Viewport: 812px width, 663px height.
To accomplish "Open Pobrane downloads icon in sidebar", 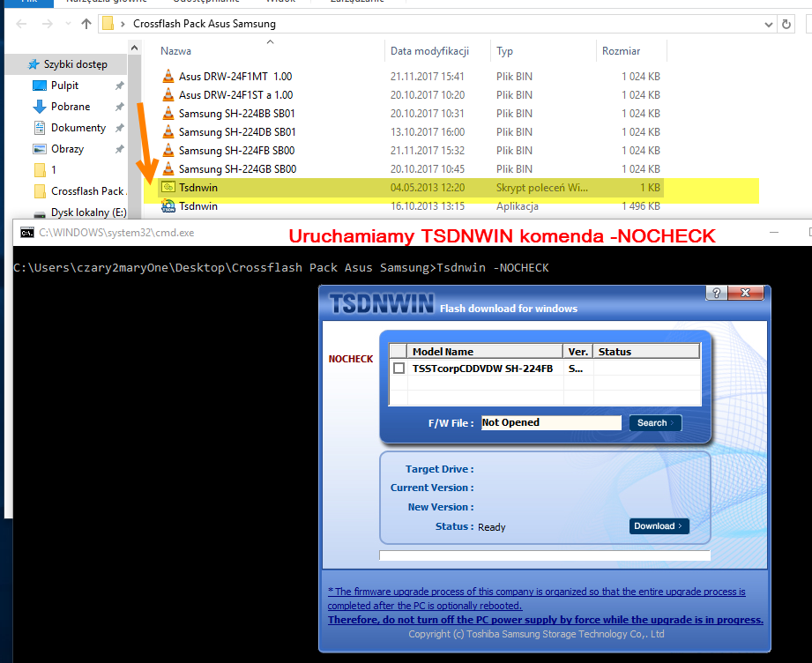I will [40, 107].
